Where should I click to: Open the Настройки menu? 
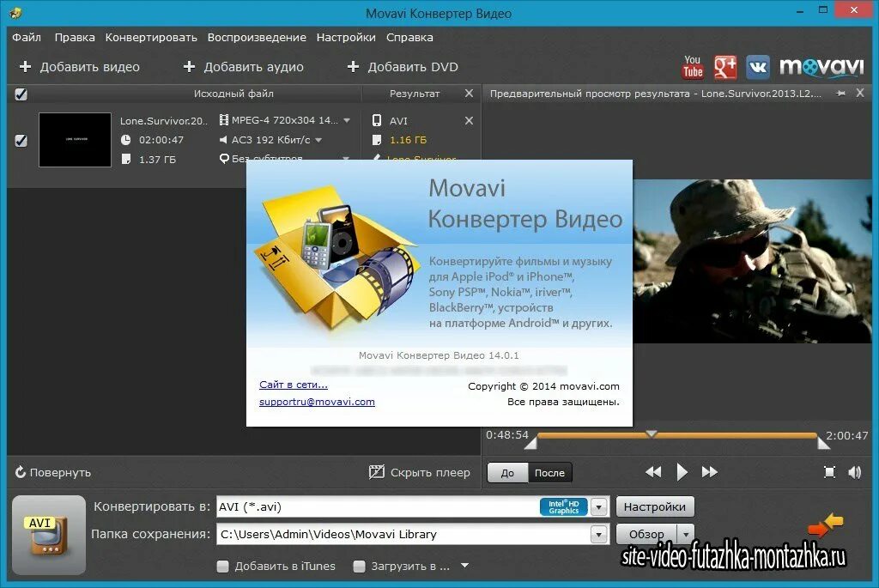(346, 37)
